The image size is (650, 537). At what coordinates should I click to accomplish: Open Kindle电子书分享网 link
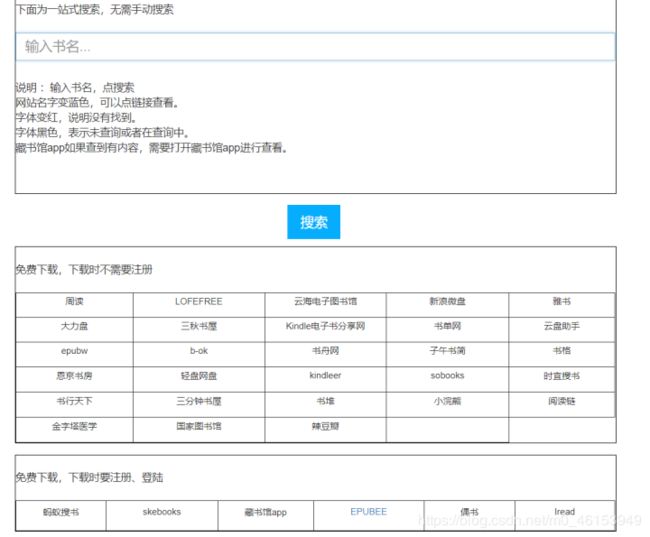325,326
